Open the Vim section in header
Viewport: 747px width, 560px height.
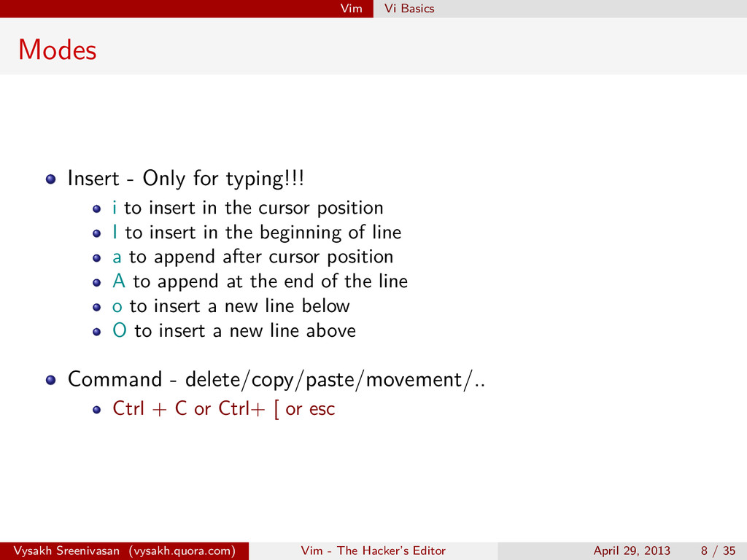tap(351, 9)
